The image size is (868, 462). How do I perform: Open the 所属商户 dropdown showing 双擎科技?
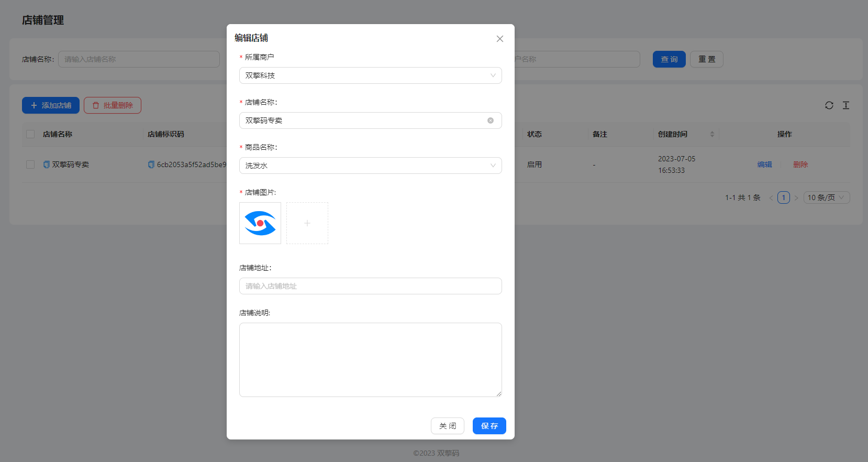coord(371,75)
